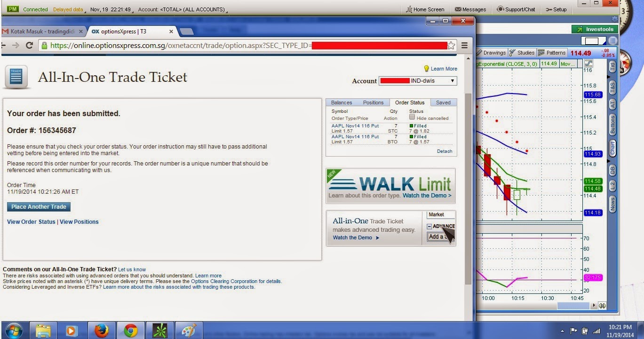Launch Windows Media Player taskbar icon
The image size is (644, 339).
[x=72, y=331]
